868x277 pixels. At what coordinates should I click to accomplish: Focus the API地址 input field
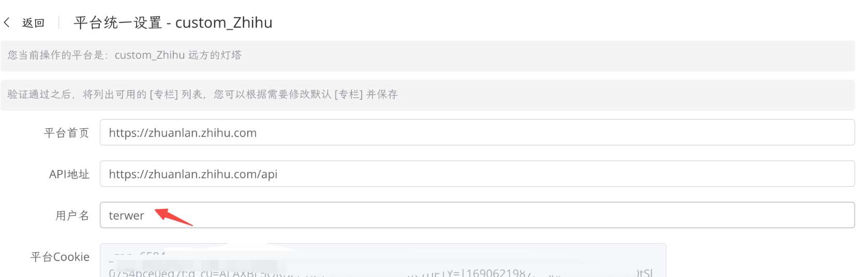tap(477, 174)
